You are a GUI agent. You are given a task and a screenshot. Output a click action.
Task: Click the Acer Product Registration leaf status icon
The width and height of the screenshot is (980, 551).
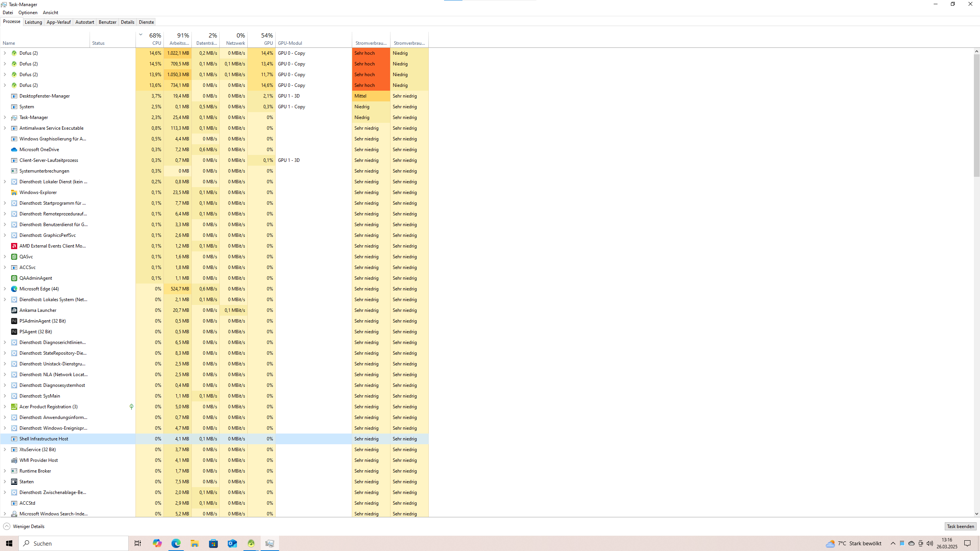tap(131, 407)
